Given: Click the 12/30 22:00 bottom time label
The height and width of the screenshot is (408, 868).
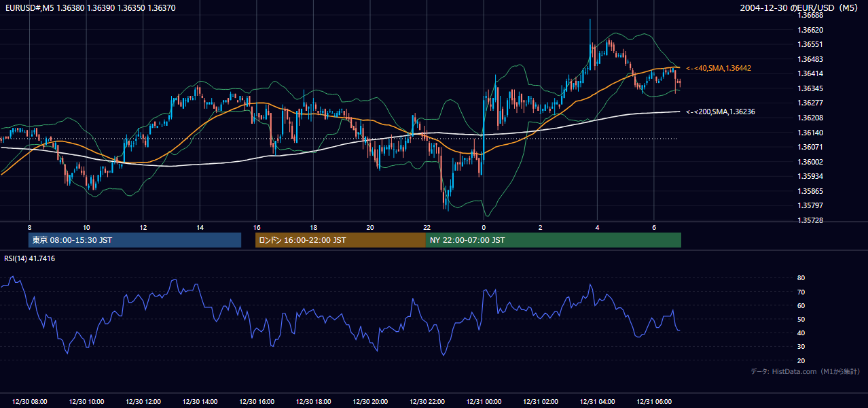Looking at the screenshot, I should click(427, 402).
